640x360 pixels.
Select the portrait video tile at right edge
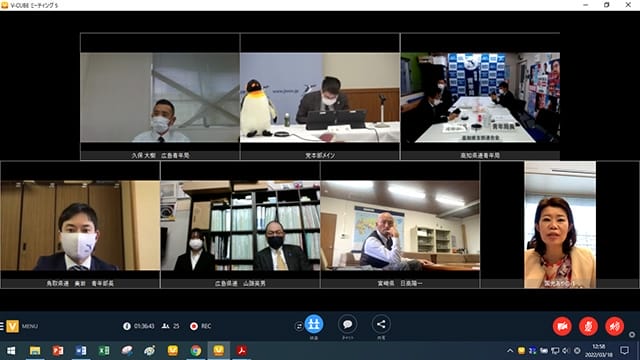(560, 224)
